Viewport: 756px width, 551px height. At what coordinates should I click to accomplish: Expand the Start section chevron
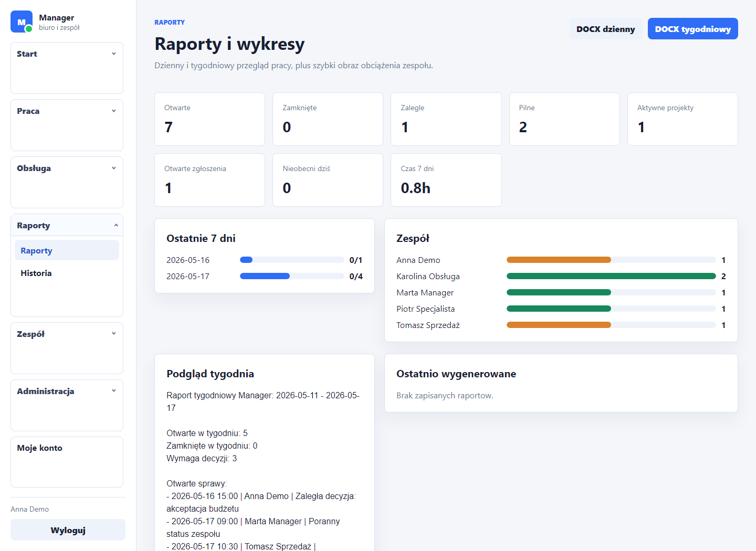[x=114, y=54]
